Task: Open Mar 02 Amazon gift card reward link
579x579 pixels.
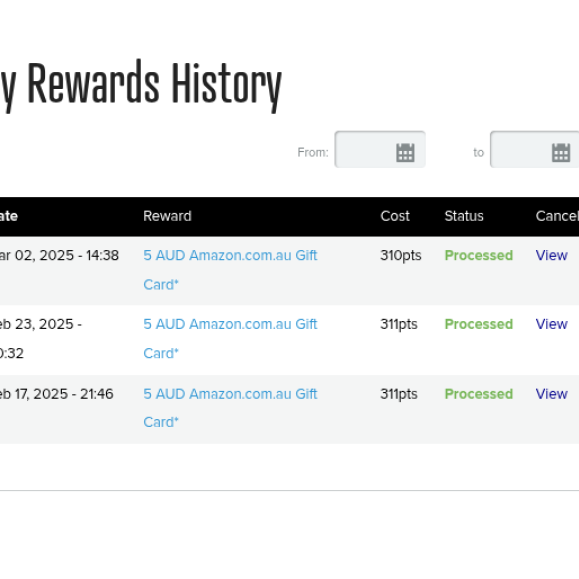Action: click(x=230, y=270)
